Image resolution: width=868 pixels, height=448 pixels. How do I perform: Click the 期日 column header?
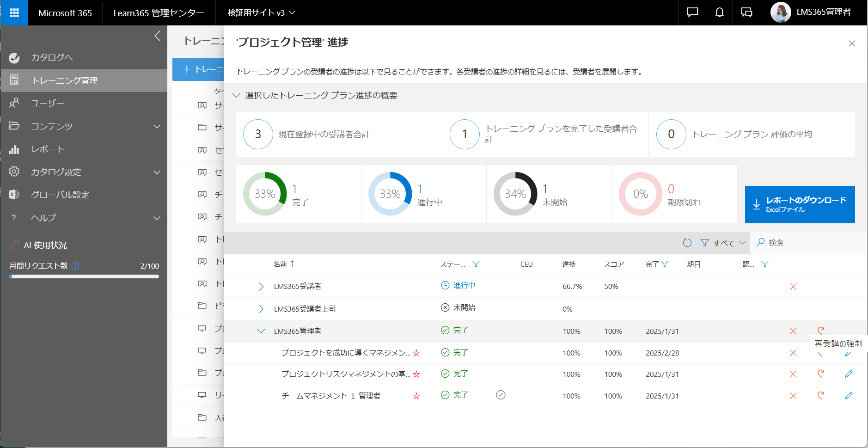point(694,264)
